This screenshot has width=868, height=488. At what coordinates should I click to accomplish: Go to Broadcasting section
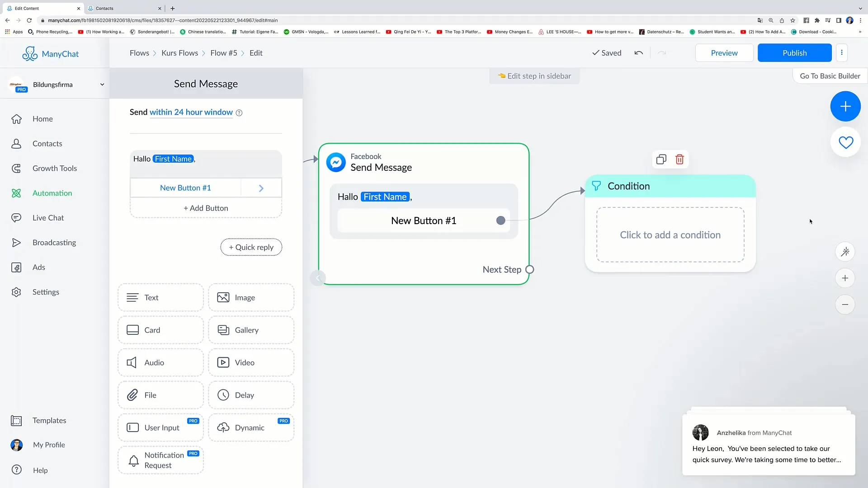[54, 243]
